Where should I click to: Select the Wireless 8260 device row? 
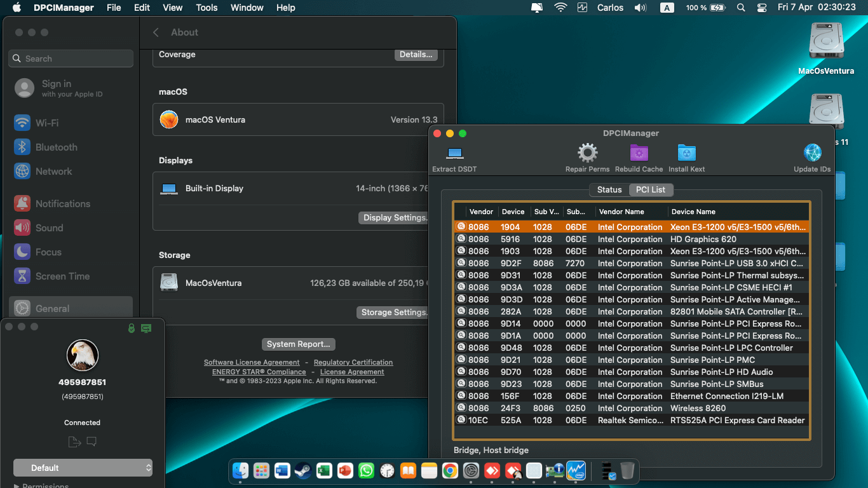click(x=632, y=409)
